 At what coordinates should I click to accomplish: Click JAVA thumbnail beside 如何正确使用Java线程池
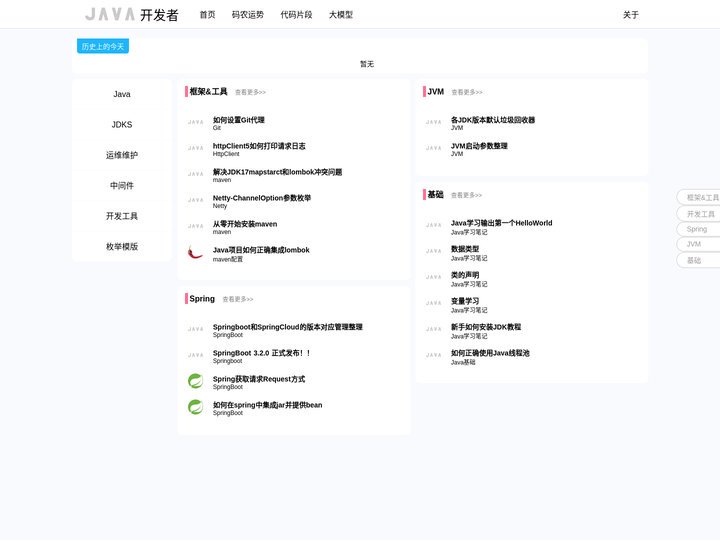(x=433, y=355)
